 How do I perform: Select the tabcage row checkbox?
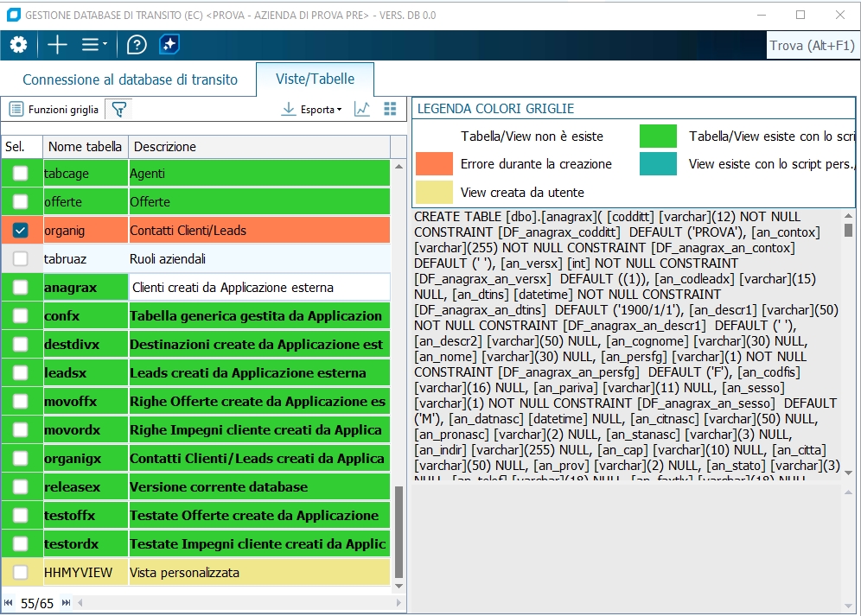[x=21, y=174]
